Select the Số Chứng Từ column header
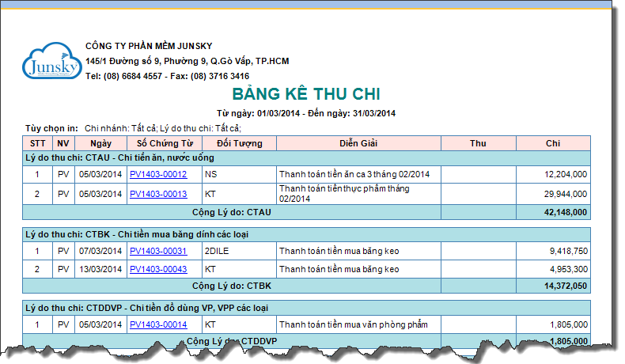 coord(165,143)
